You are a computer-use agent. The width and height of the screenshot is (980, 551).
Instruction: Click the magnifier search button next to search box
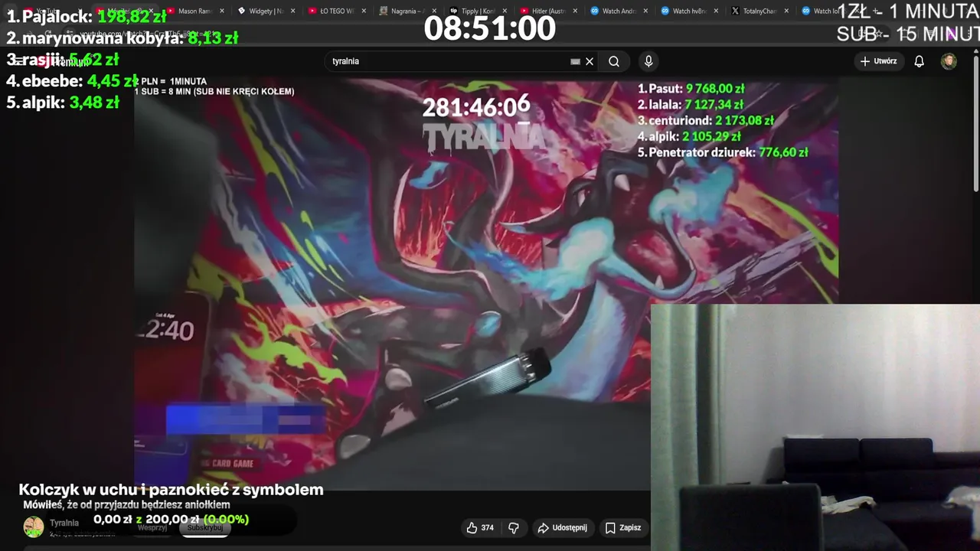pos(614,61)
